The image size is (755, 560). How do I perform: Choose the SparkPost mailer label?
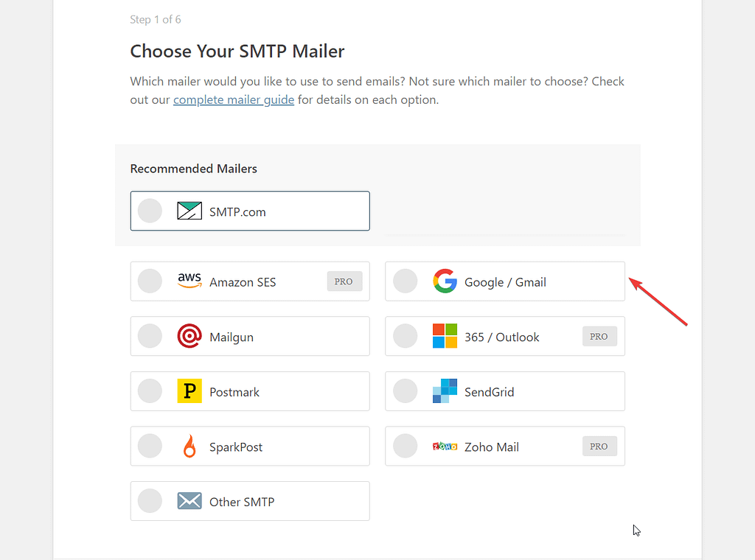(236, 447)
